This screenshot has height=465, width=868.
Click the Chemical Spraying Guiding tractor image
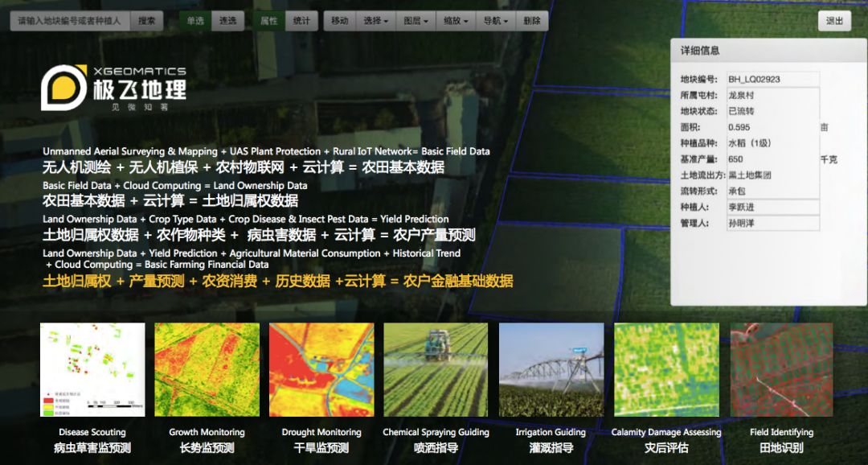pyautogui.click(x=436, y=369)
